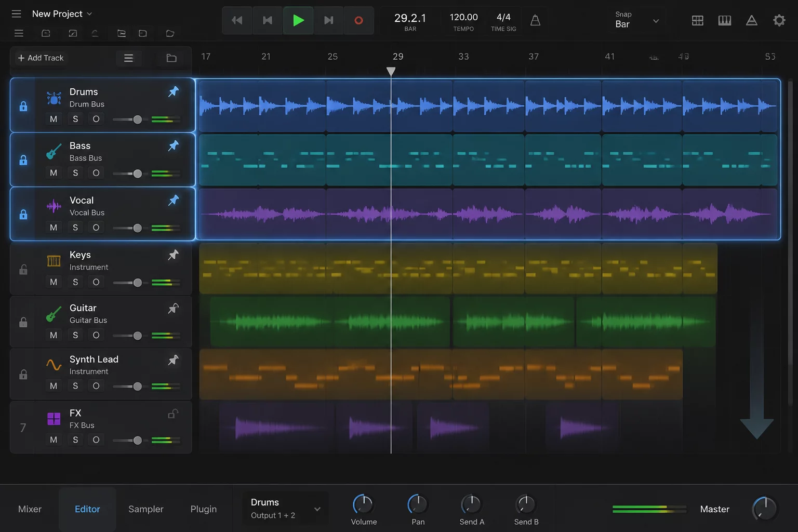The image size is (798, 532).
Task: Toggle the metronome icon
Action: 535,20
